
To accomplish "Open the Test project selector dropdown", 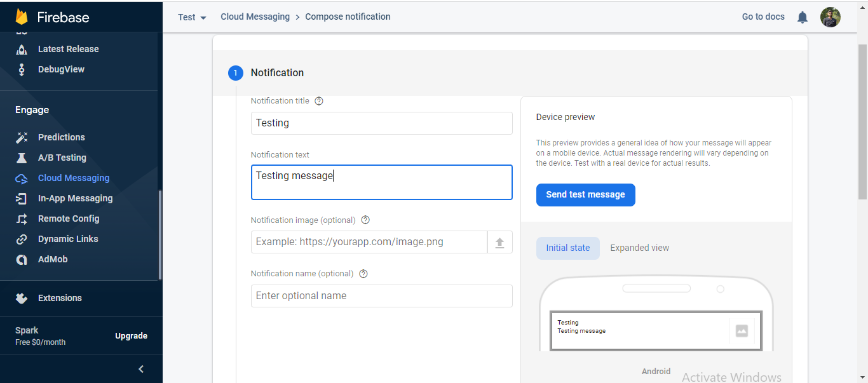I will tap(192, 17).
